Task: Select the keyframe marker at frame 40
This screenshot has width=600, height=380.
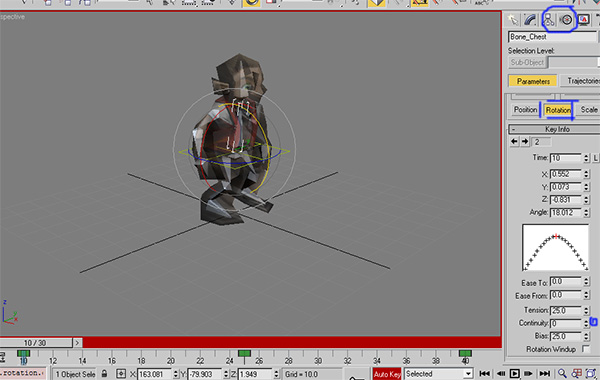Action: click(x=465, y=353)
